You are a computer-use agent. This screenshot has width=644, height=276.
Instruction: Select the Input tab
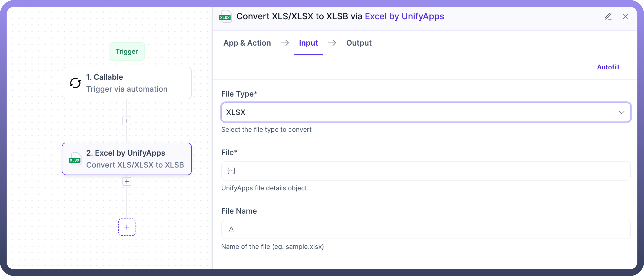pyautogui.click(x=308, y=43)
